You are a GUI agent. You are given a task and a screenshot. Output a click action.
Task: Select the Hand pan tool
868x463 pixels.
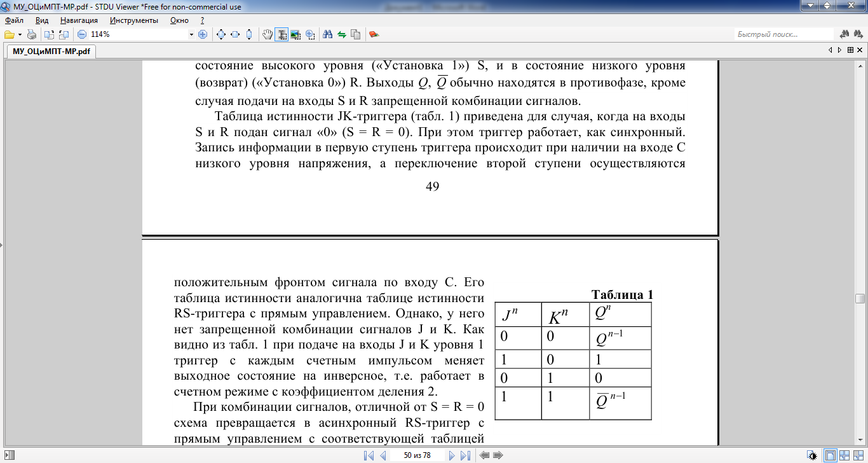click(268, 34)
